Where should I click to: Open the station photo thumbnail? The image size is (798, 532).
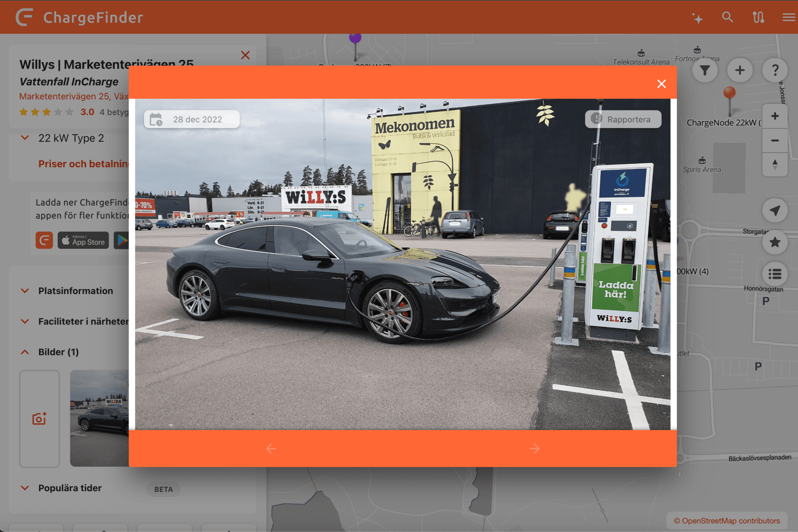click(x=99, y=419)
